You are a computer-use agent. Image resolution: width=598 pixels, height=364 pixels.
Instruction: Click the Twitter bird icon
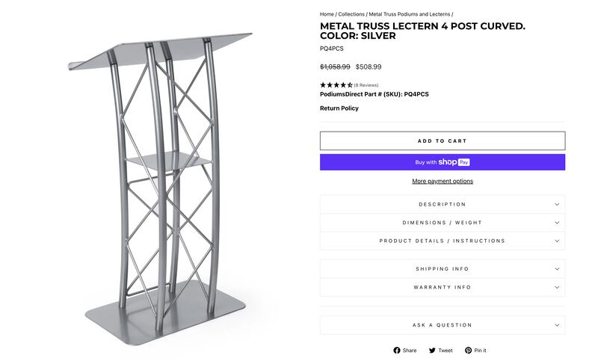432,351
